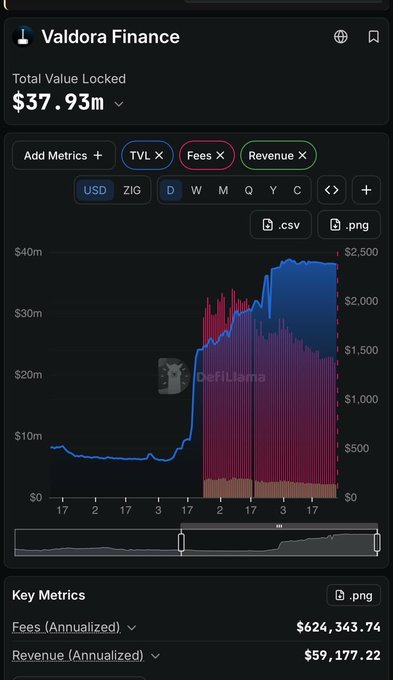Select the monthly (M) interval
The width and height of the screenshot is (393, 680).
[223, 190]
